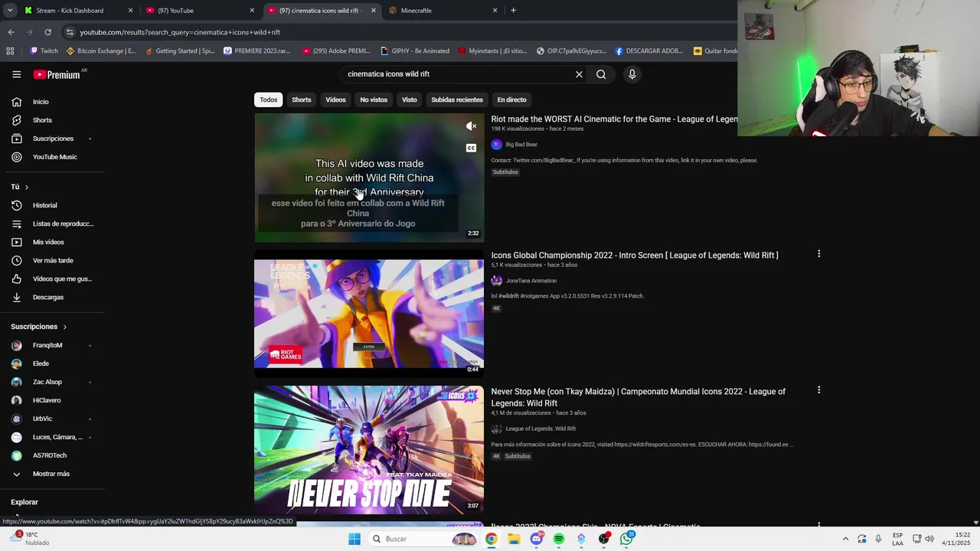Expand the Tú section chevron
Viewport: 980px width, 551px height.
(26, 187)
